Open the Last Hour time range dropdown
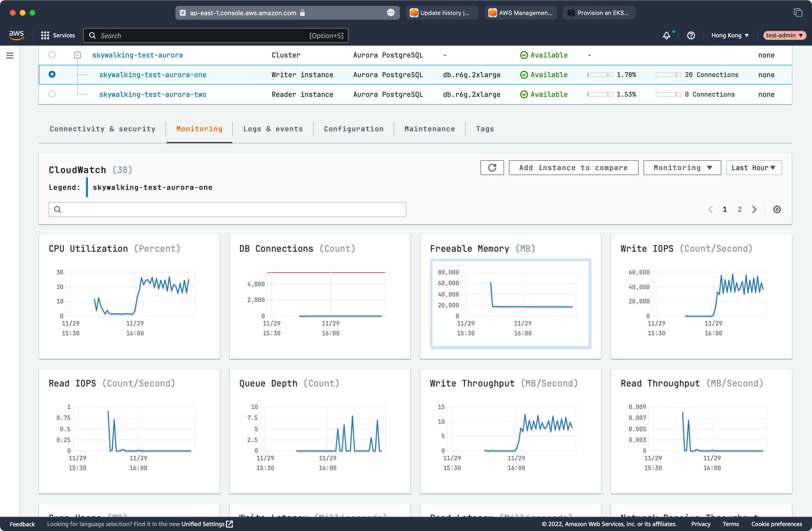The image size is (812, 531). pyautogui.click(x=754, y=168)
